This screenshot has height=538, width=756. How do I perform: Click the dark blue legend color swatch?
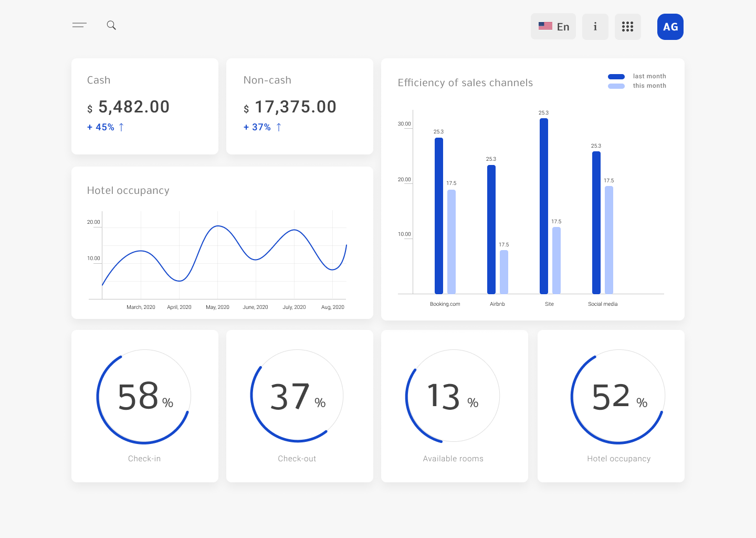click(x=616, y=76)
